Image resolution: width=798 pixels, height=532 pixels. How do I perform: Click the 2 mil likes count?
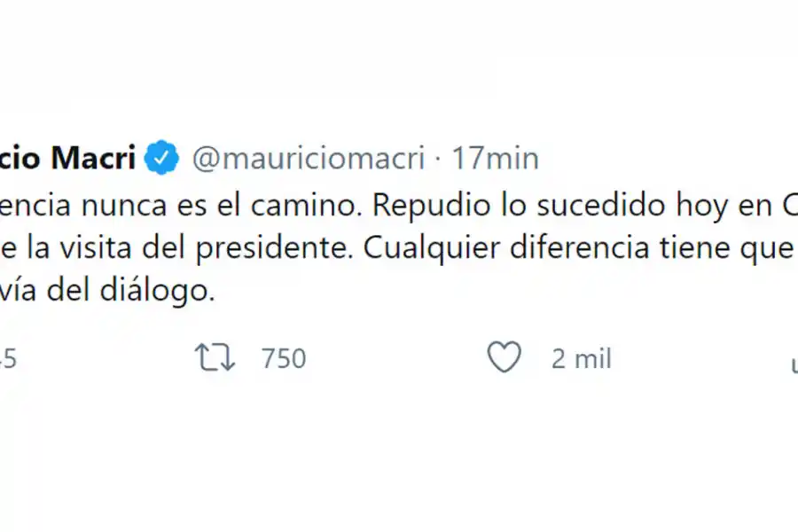[x=581, y=358]
